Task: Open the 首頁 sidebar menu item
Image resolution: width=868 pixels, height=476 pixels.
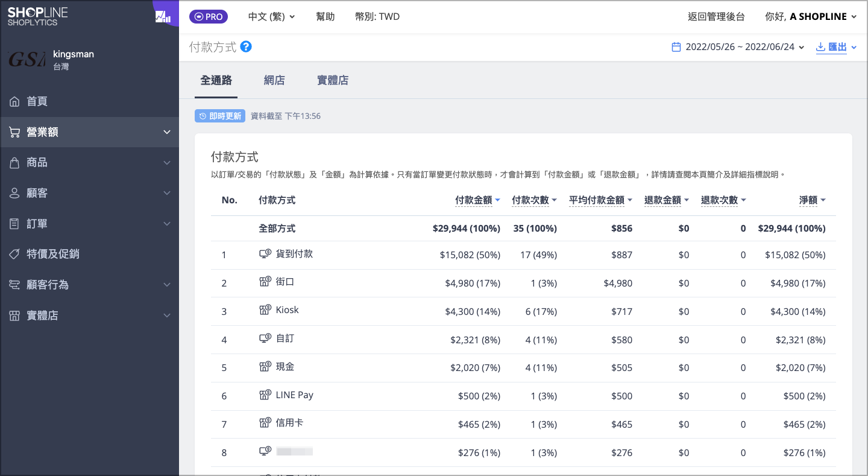Action: (x=89, y=101)
